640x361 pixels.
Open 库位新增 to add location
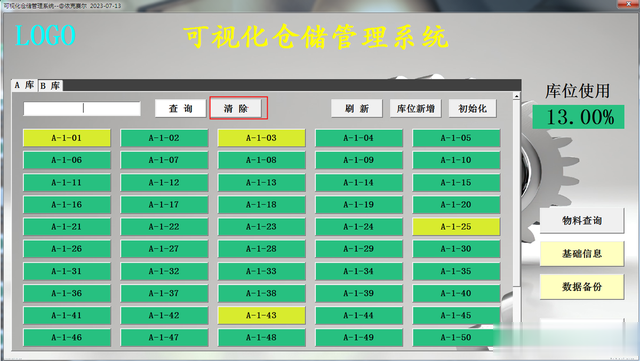416,109
